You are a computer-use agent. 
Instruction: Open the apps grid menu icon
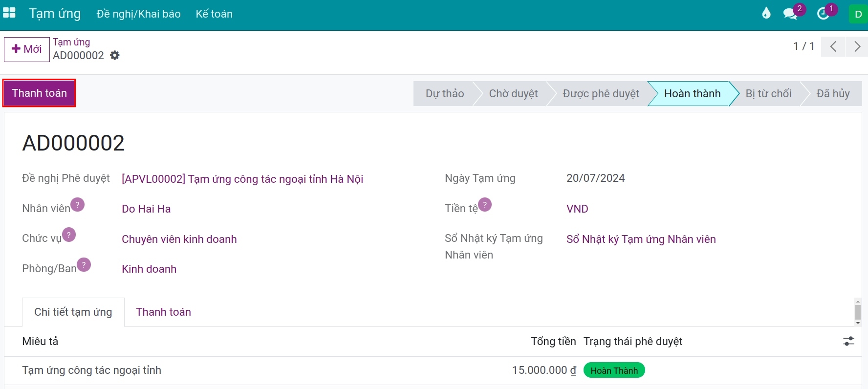pos(9,13)
